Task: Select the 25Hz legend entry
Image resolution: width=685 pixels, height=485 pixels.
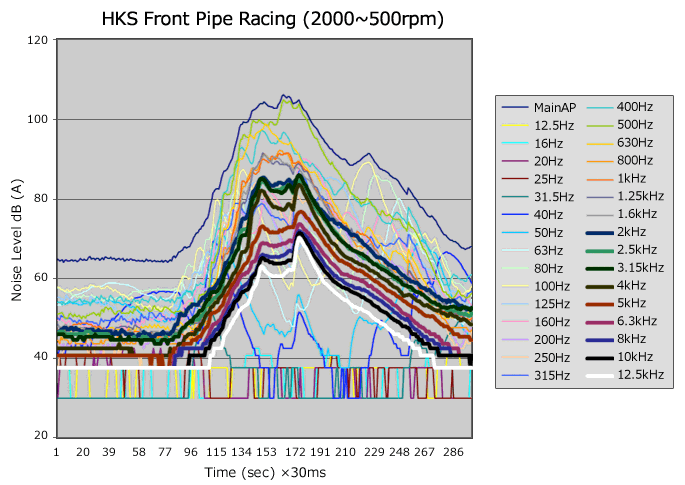Action: [x=532, y=179]
